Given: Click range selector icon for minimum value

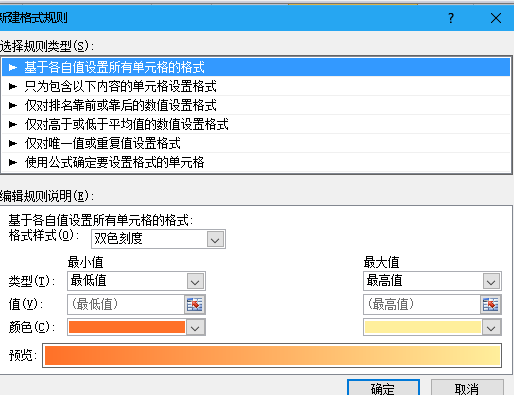Looking at the screenshot, I should click(x=195, y=304).
